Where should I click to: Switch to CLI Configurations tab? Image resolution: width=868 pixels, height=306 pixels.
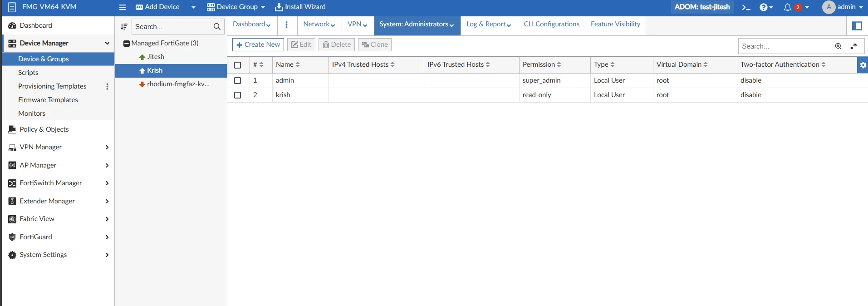click(x=551, y=25)
